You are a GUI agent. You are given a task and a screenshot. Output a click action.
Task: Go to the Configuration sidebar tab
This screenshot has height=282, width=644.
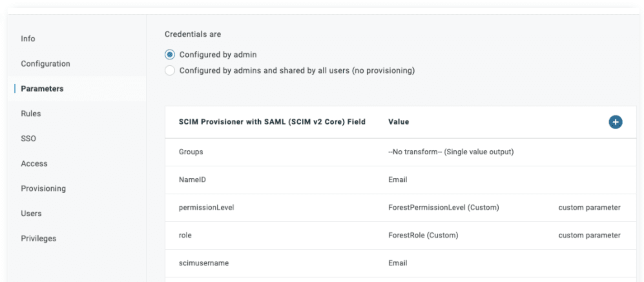coord(46,64)
